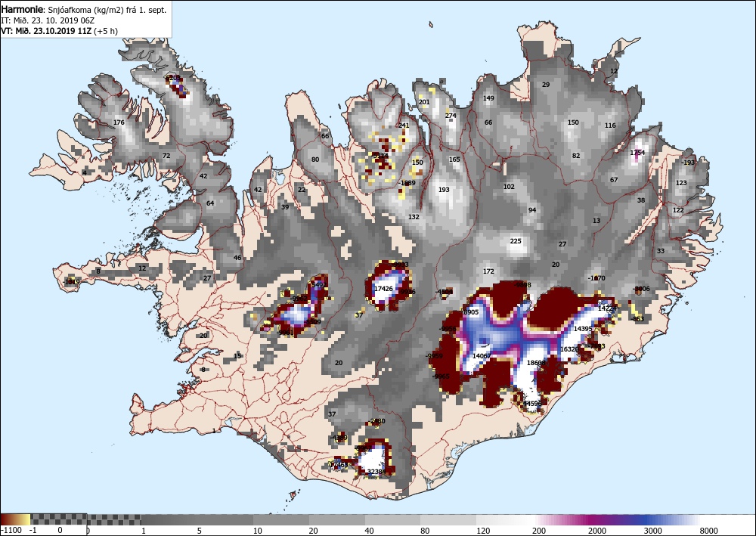Click the map value 1754

[637, 153]
